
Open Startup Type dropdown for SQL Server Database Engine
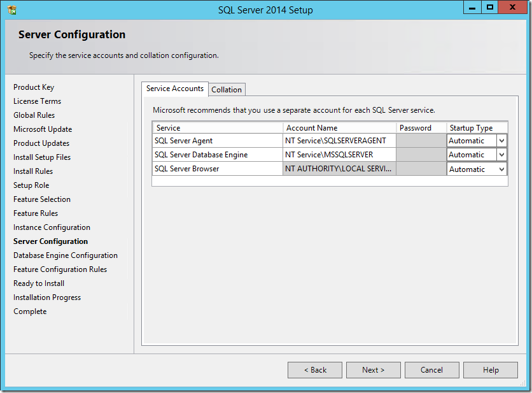tap(501, 155)
